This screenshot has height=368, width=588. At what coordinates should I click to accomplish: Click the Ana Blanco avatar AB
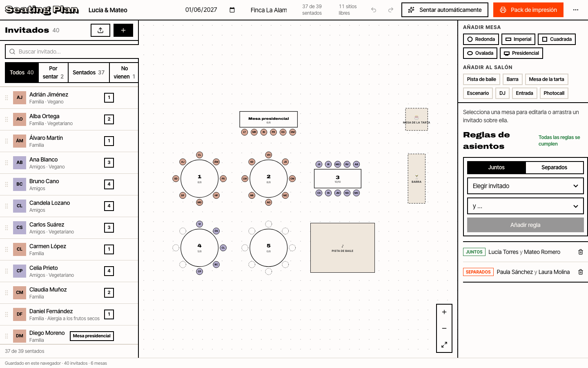(x=20, y=162)
